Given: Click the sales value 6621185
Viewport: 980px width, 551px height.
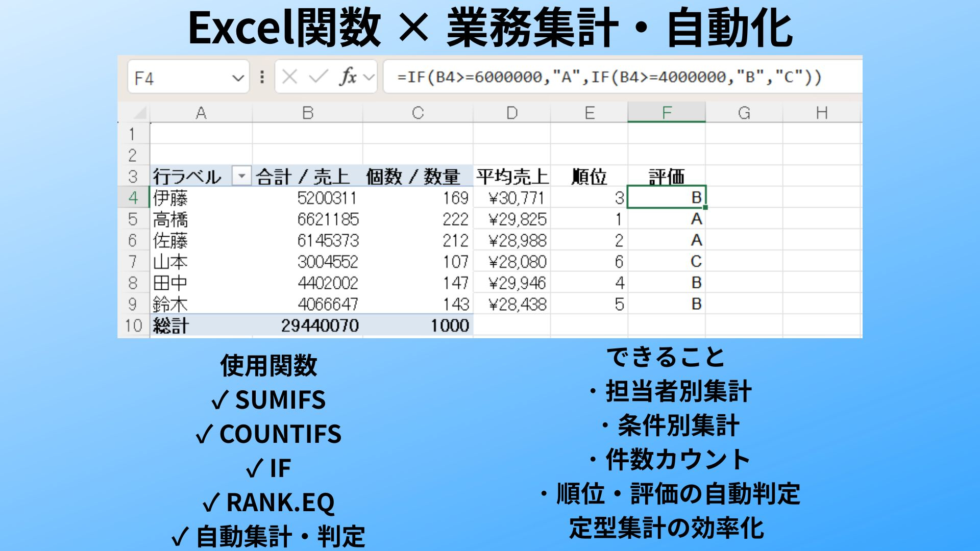Looking at the screenshot, I should pos(307,219).
